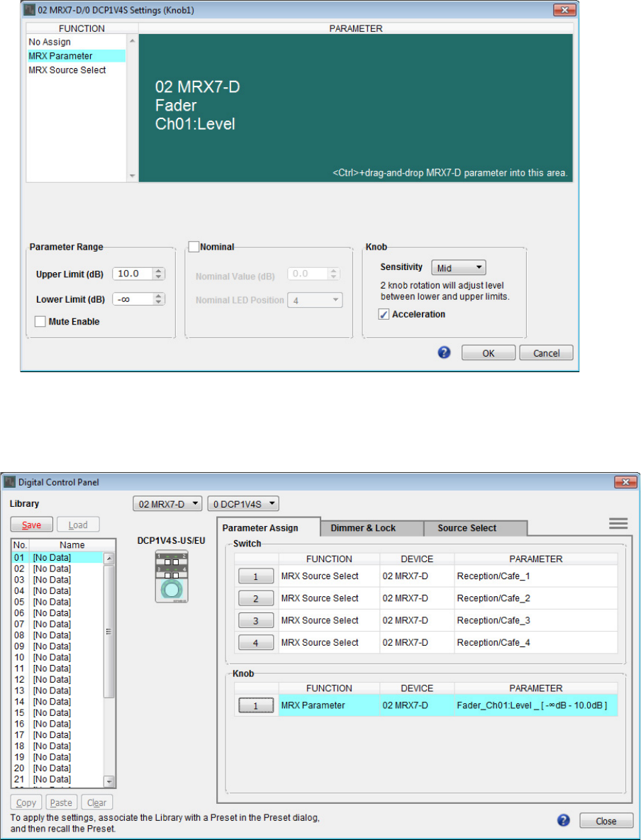The image size is (641, 840).
Task: Select library entry 10 [No Data]
Action: click(57, 657)
